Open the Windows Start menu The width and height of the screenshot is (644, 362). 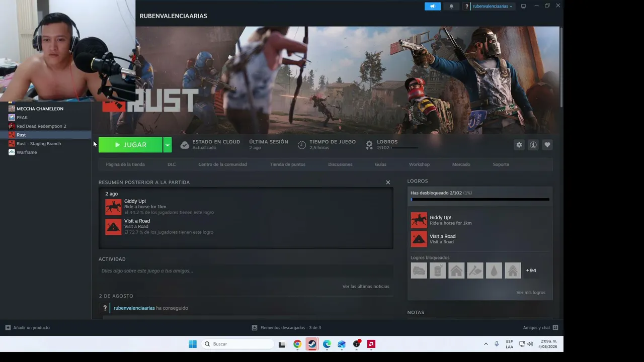[193, 344]
